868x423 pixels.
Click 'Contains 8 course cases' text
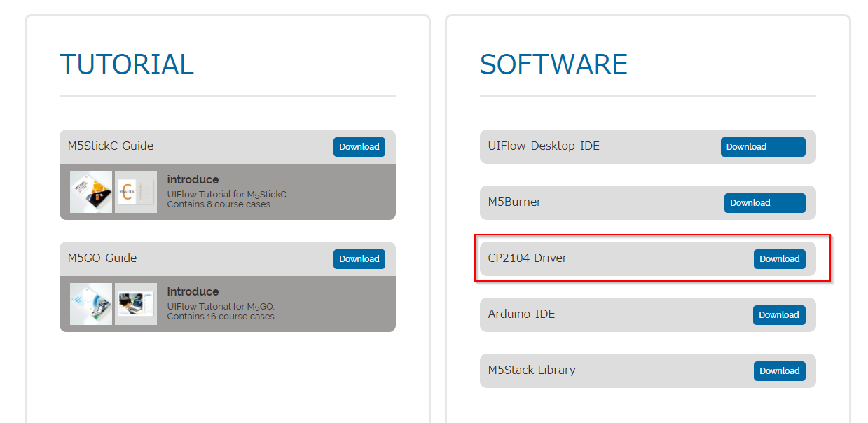pos(219,204)
